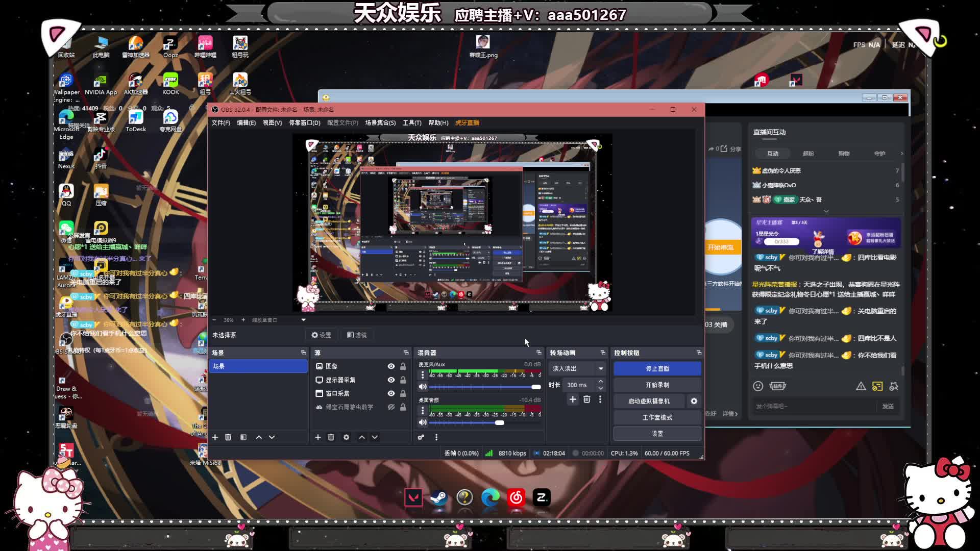Open scene filters icon in scenes panel
This screenshot has width=980, height=551.
click(x=243, y=437)
